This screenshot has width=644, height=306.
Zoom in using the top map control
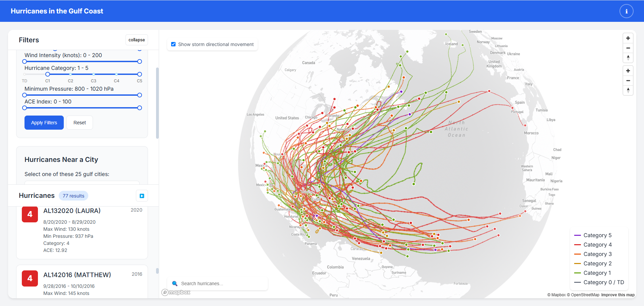(x=628, y=38)
